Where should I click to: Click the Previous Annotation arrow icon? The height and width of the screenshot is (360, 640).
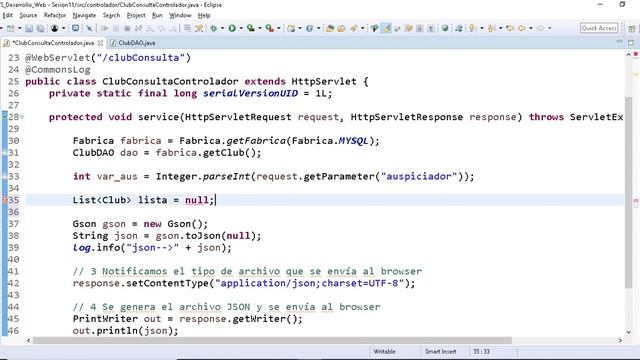(491, 28)
